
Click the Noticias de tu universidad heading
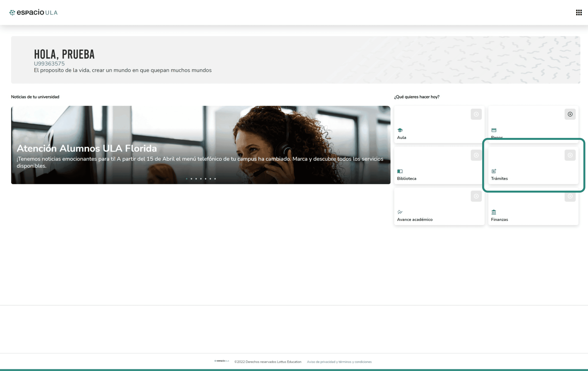coord(35,97)
